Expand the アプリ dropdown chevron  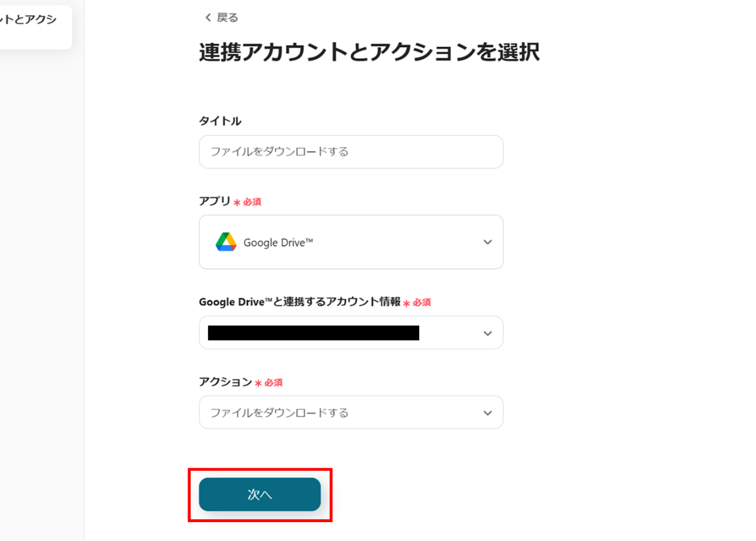(x=488, y=242)
